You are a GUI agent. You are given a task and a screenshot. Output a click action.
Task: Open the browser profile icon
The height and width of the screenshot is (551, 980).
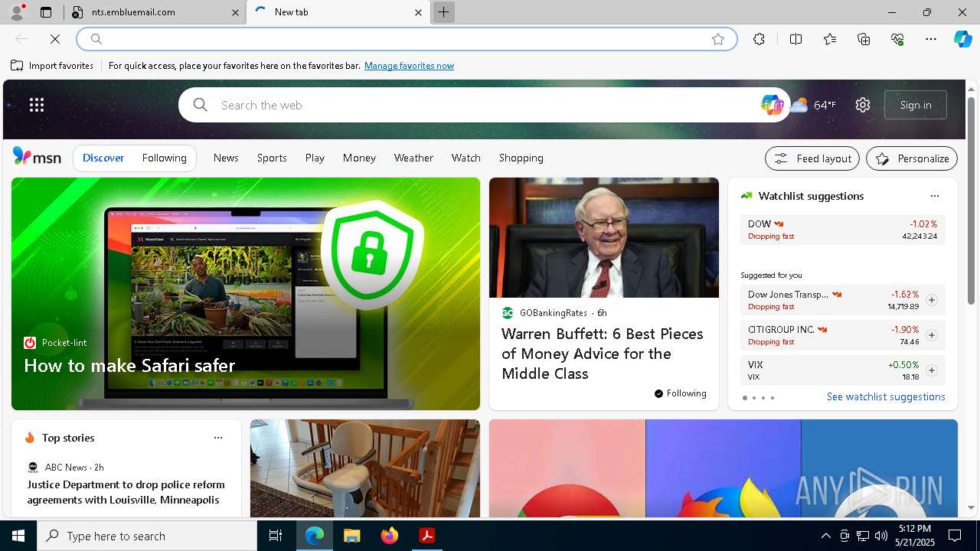[x=16, y=12]
